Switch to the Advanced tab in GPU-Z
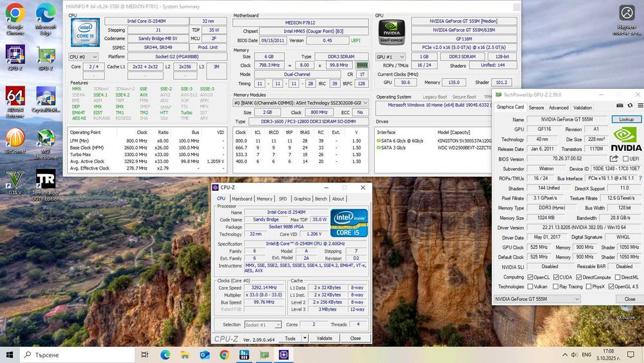 [558, 107]
